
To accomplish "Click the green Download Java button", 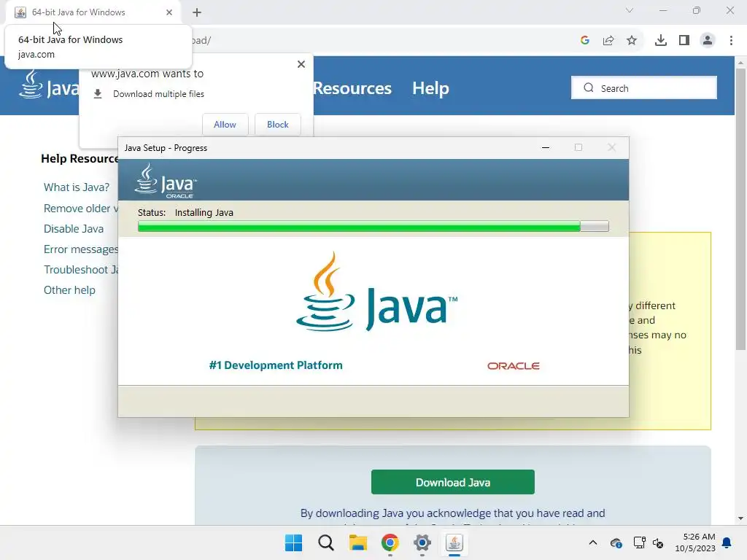I will point(452,483).
